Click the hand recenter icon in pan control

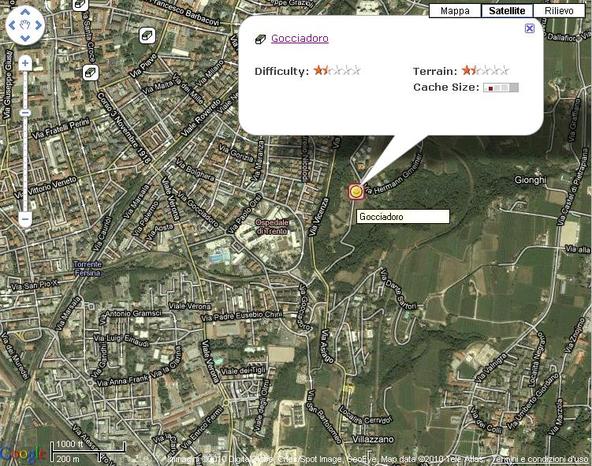tap(25, 25)
